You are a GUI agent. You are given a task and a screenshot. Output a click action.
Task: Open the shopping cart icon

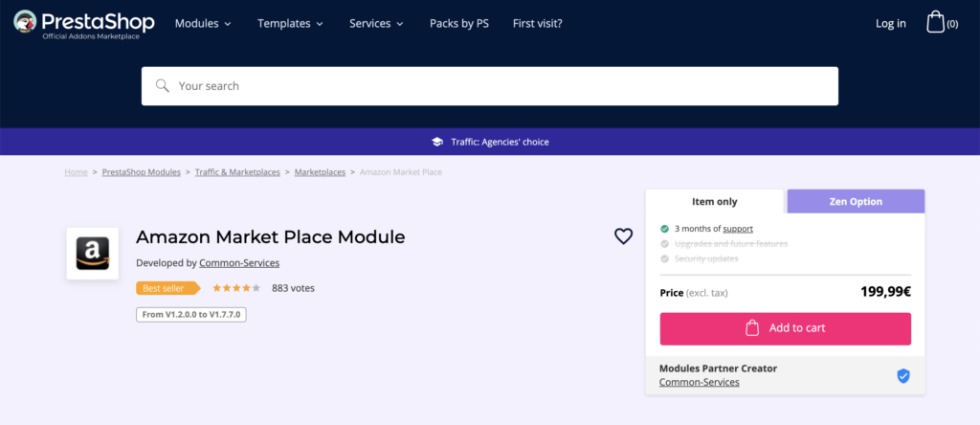pos(935,23)
